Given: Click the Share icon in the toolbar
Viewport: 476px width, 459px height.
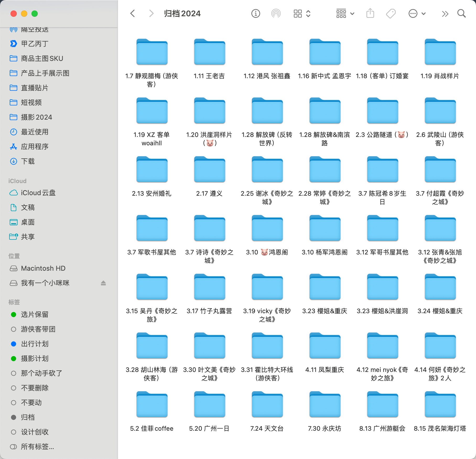Looking at the screenshot, I should [x=370, y=13].
